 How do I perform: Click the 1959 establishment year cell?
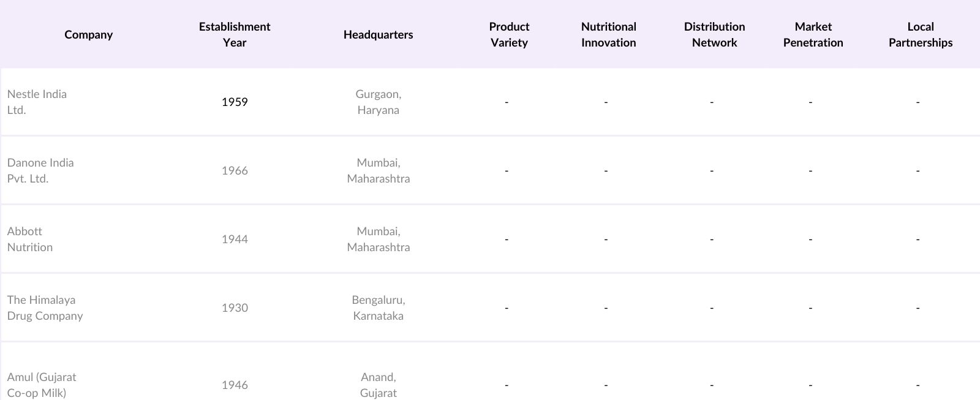(x=235, y=102)
